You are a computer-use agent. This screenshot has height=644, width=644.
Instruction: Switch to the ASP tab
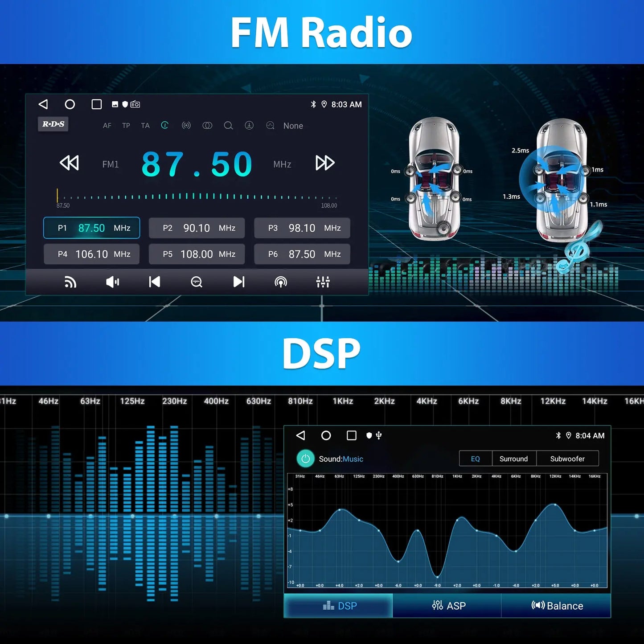tap(448, 606)
